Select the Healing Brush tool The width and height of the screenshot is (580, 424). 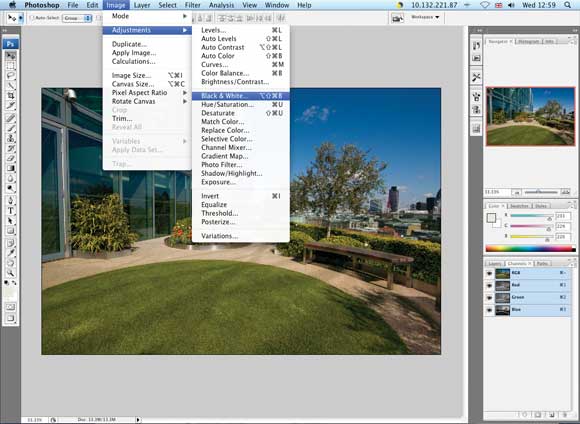11,118
